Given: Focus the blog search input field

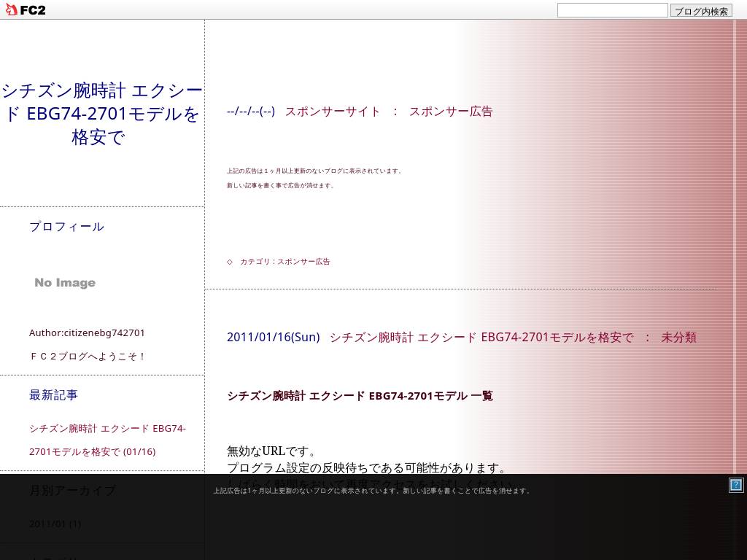Looking at the screenshot, I should [x=613, y=10].
